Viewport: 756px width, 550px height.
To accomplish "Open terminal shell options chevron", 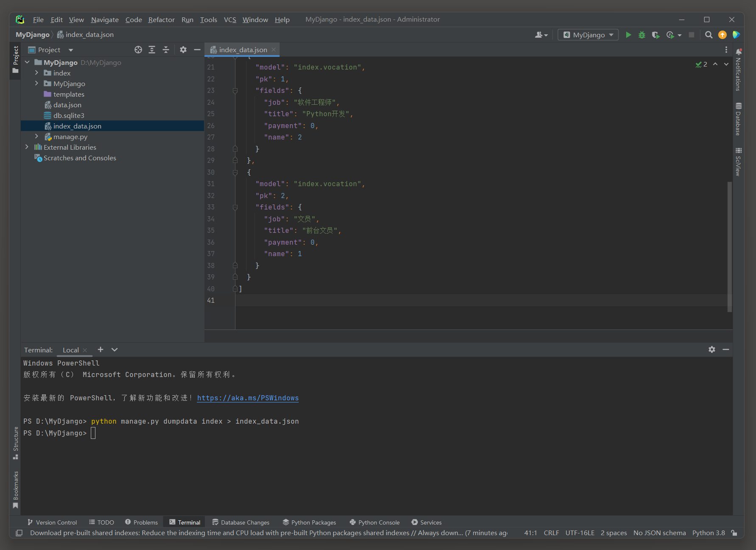I will pos(115,349).
